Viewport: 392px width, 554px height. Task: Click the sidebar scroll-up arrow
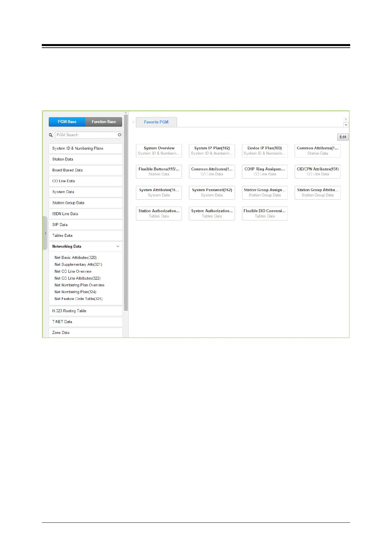[126, 113]
